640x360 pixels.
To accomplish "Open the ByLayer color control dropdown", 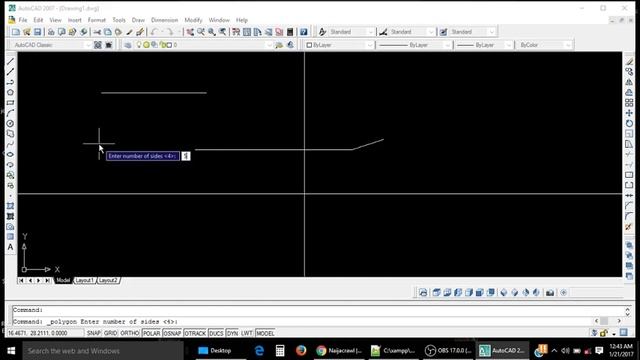I will pyautogui.click(x=369, y=45).
